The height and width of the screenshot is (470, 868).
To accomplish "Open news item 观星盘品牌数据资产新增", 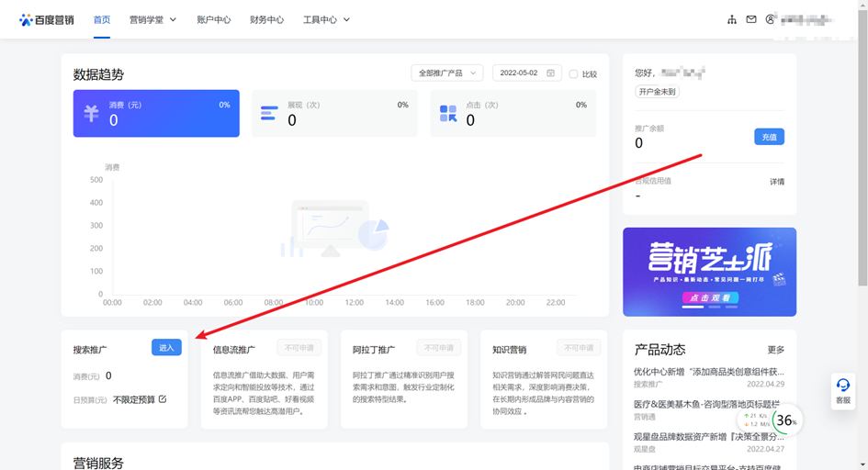I will click(709, 437).
